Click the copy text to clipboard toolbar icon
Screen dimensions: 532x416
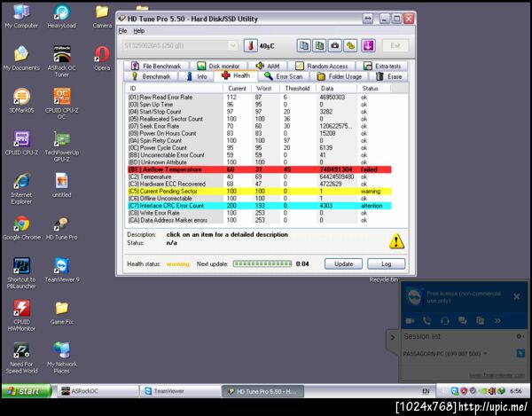pyautogui.click(x=304, y=45)
